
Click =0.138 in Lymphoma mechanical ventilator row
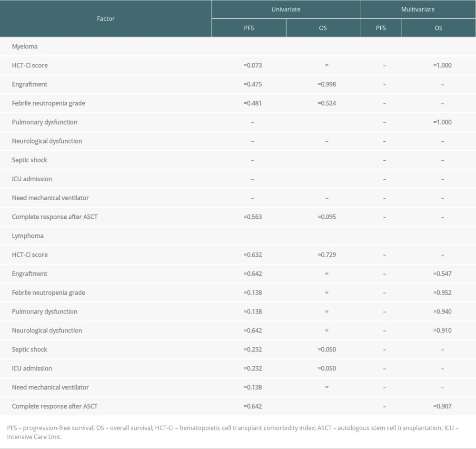point(253,388)
